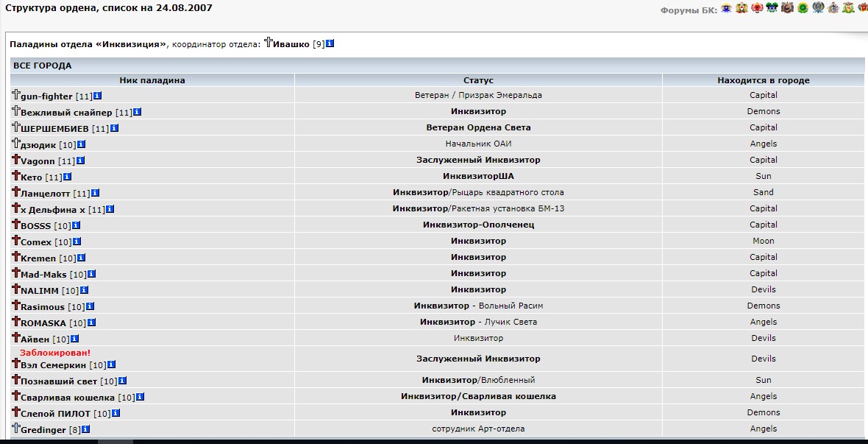Click column header Статус
Image resolution: width=868 pixels, height=444 pixels.
[x=478, y=80]
